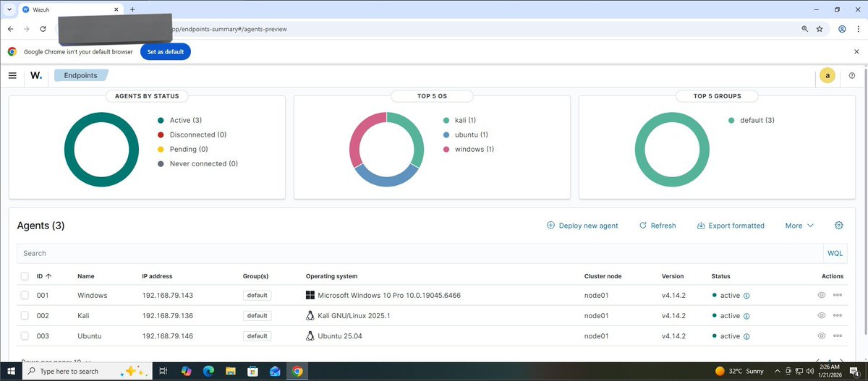Click the Wazuh W. logo

[x=36, y=75]
